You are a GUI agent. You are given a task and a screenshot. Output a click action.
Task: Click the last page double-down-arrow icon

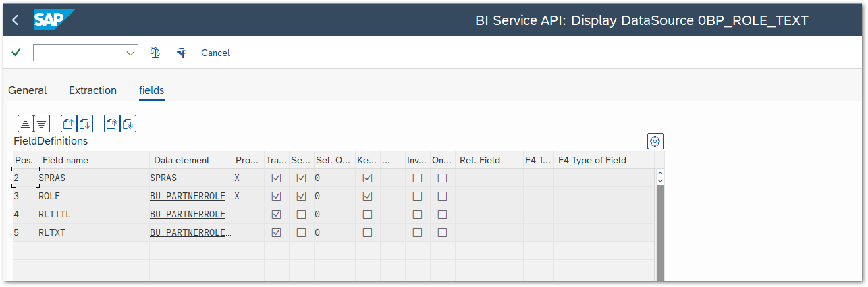point(128,124)
